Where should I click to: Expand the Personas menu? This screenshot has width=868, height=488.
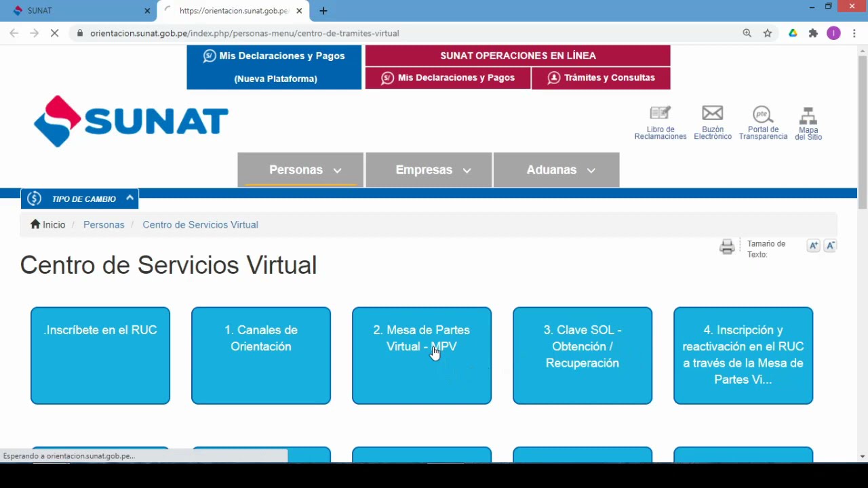(x=300, y=169)
